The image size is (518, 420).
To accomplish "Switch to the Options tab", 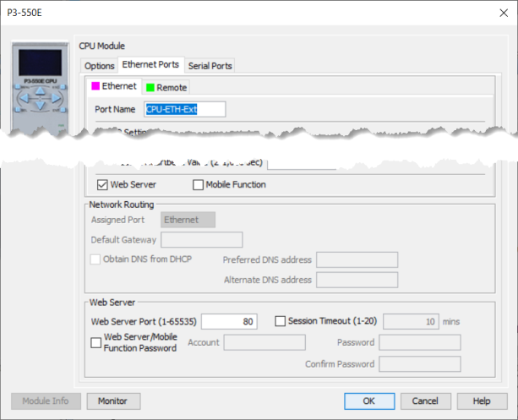I will [100, 65].
